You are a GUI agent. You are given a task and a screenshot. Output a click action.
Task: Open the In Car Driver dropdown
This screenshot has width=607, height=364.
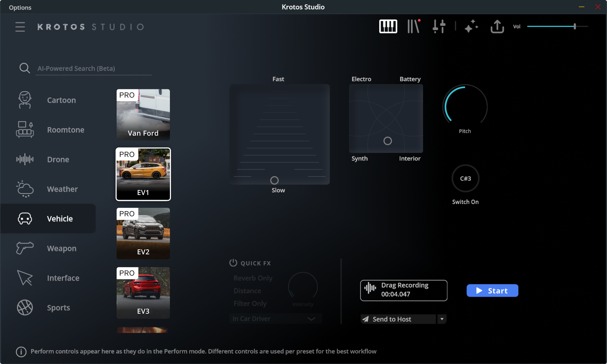tap(276, 319)
